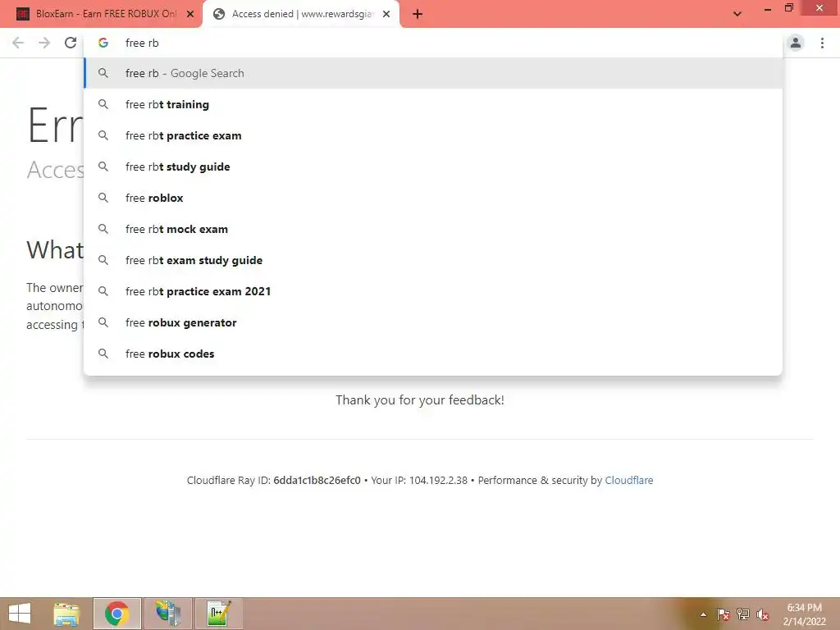The image size is (840, 630).
Task: Select 'free rbt training' suggestion
Action: (x=433, y=104)
